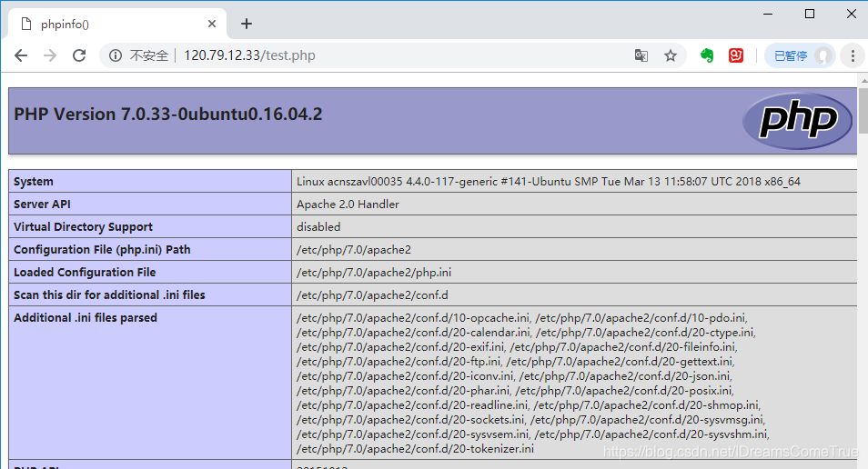Select the PHP Version heading text
The width and height of the screenshot is (868, 469).
167,114
